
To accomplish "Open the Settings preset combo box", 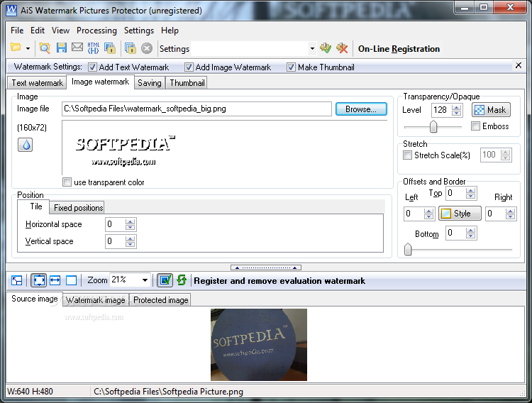I will click(253, 48).
